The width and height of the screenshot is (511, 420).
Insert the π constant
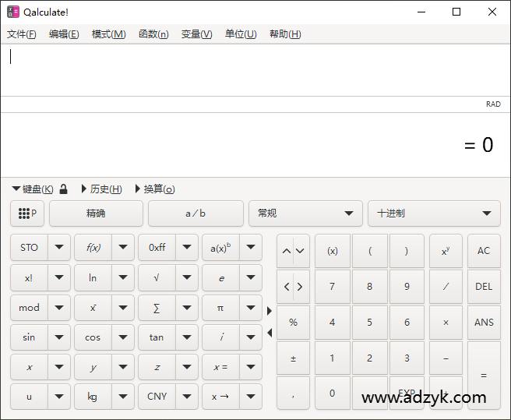[220, 308]
